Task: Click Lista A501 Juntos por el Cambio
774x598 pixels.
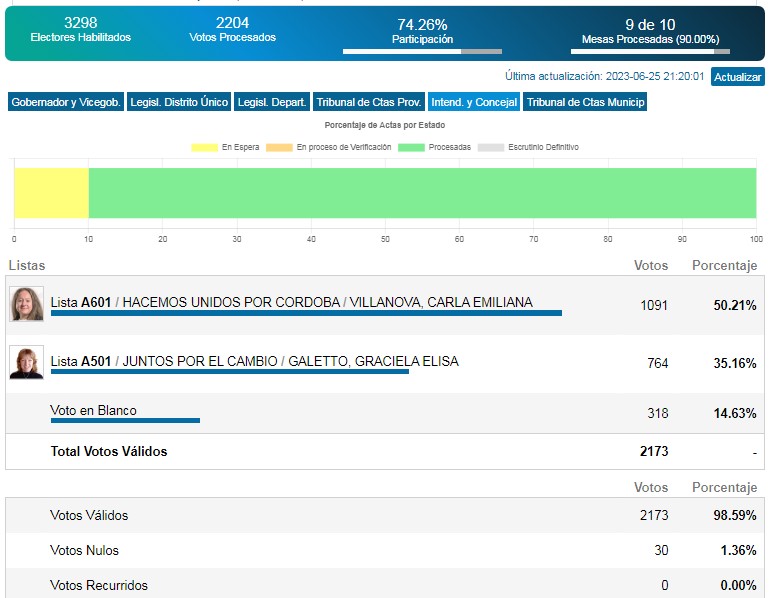Action: tap(254, 361)
